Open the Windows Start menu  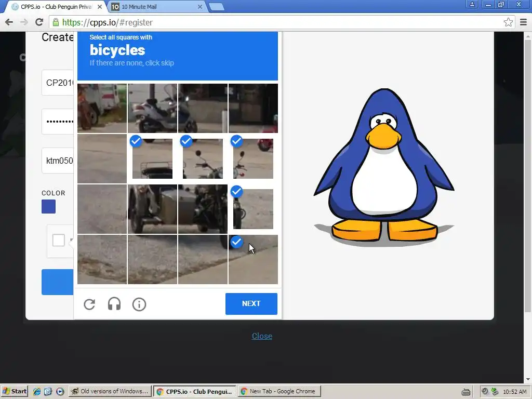pyautogui.click(x=15, y=391)
